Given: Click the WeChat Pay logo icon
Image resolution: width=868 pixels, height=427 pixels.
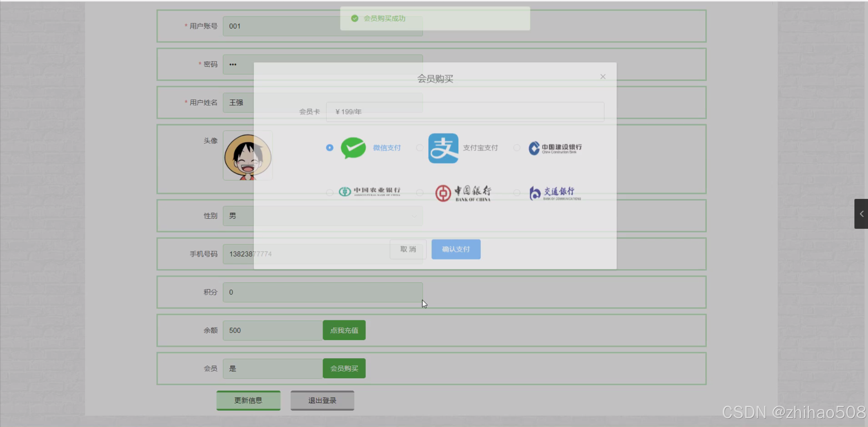Looking at the screenshot, I should [353, 148].
